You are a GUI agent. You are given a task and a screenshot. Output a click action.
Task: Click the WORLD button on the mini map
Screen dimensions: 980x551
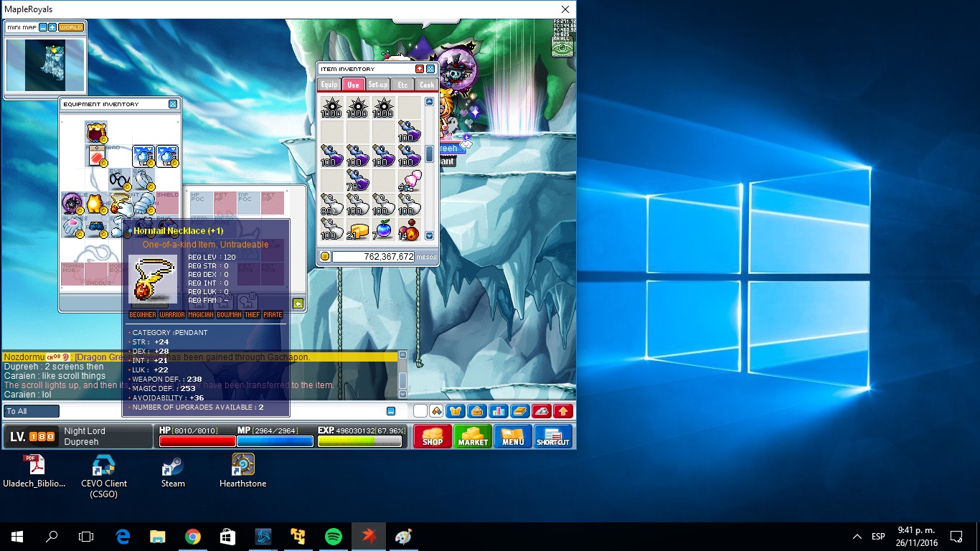71,27
